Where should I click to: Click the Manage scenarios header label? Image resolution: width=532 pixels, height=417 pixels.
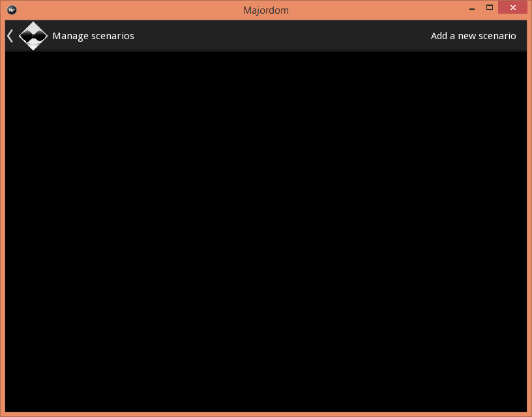click(x=93, y=36)
